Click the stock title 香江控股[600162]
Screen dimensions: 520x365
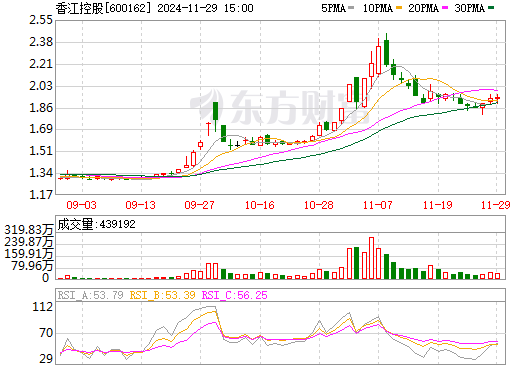coord(103,8)
